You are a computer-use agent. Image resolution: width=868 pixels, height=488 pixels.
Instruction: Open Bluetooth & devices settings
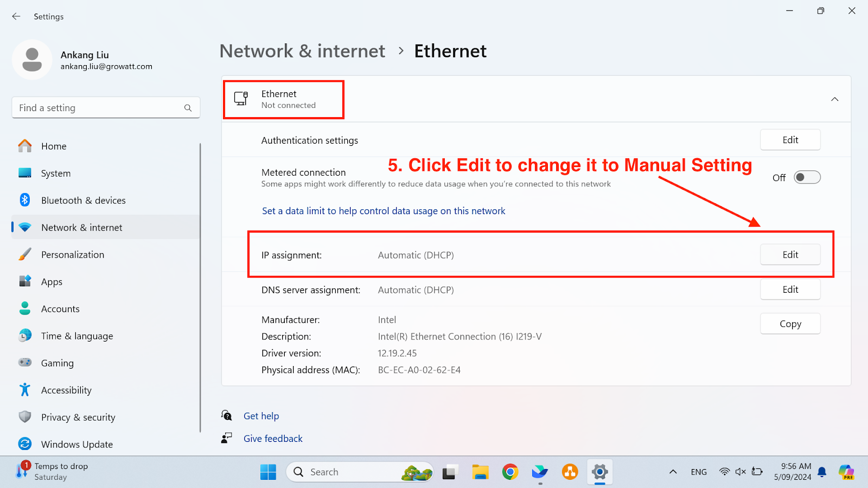pos(83,200)
